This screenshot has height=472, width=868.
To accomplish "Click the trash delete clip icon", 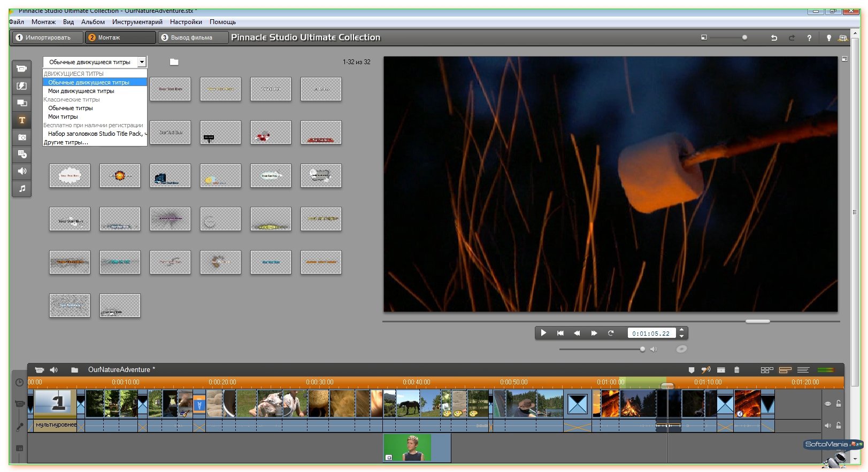I will 736,370.
